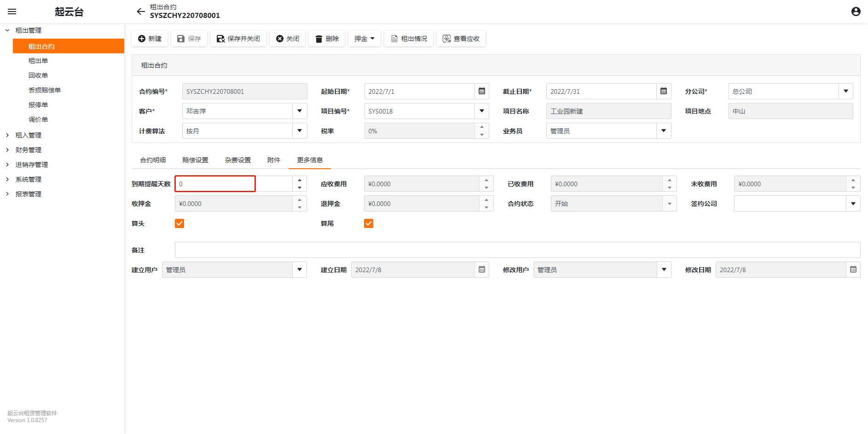Go back using the arrow icon
Viewport: 868px width, 434px height.
coord(141,11)
